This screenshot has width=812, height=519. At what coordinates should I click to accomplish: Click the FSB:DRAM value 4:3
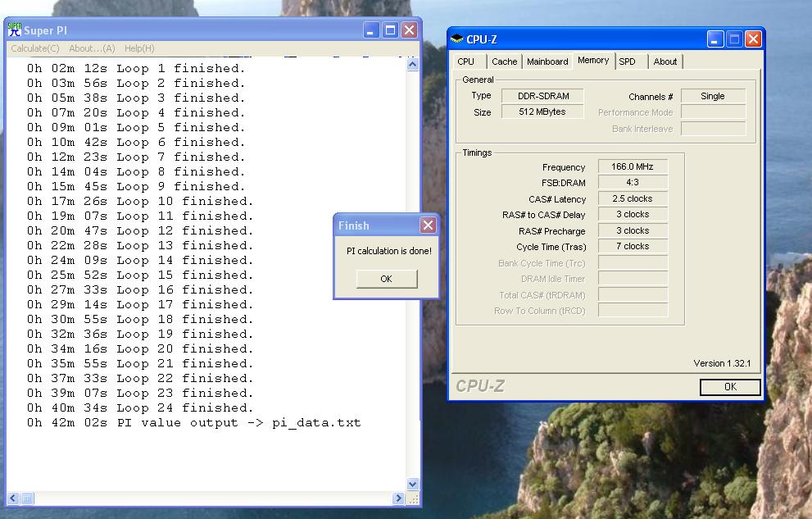click(633, 182)
